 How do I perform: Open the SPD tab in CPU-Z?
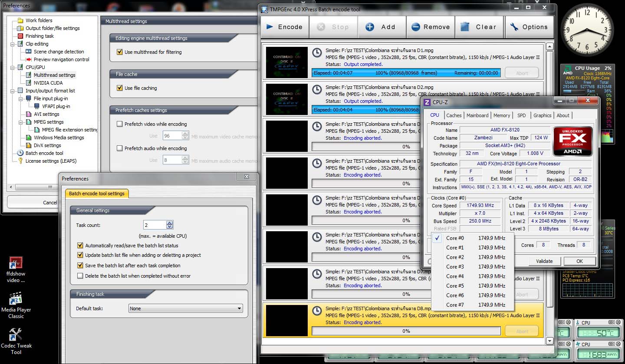(x=522, y=115)
